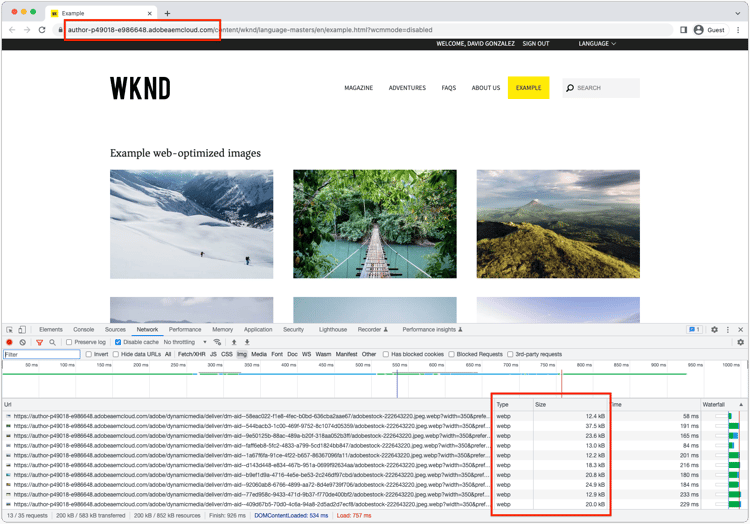Click the WKND SEARCH input box
This screenshot has height=524, width=750.
click(601, 88)
